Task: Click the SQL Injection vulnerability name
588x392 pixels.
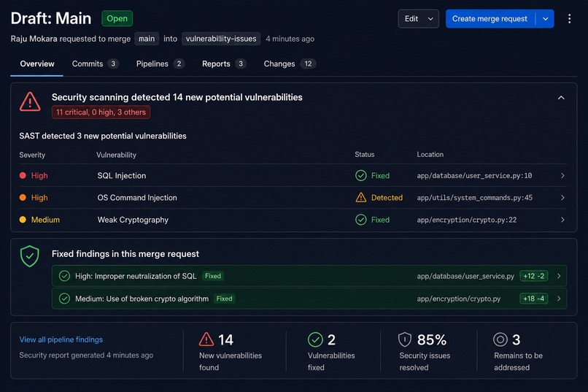Action: [122, 175]
